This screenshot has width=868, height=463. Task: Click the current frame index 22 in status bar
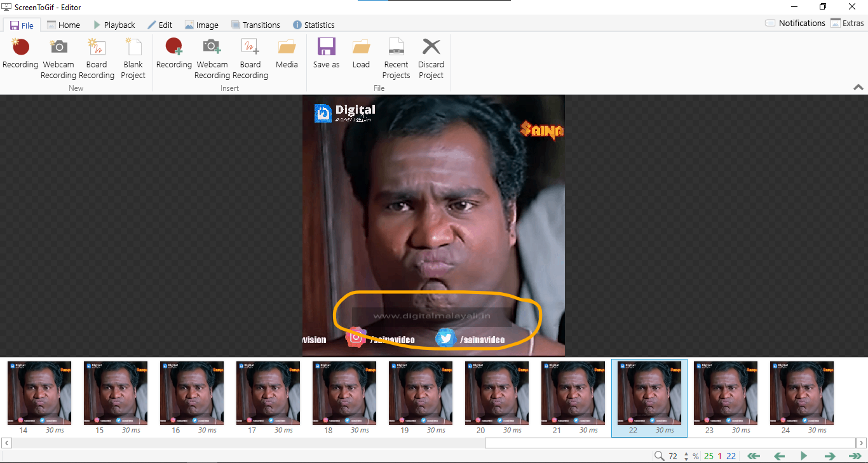731,456
